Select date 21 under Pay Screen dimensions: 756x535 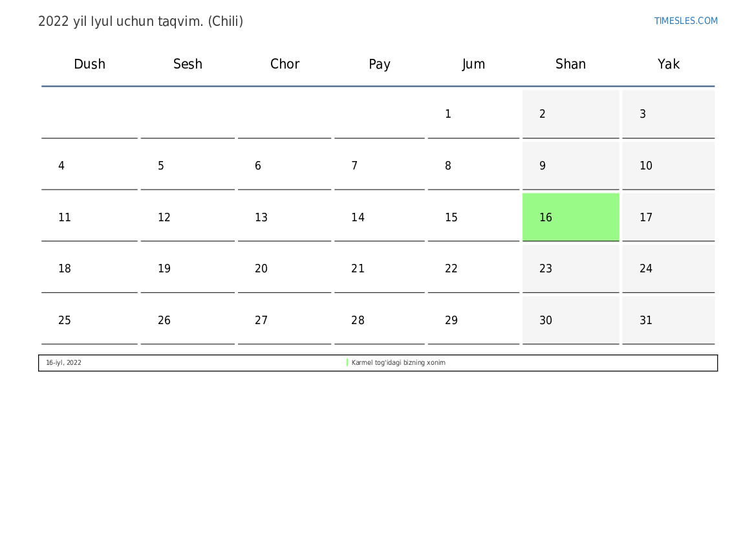click(358, 268)
